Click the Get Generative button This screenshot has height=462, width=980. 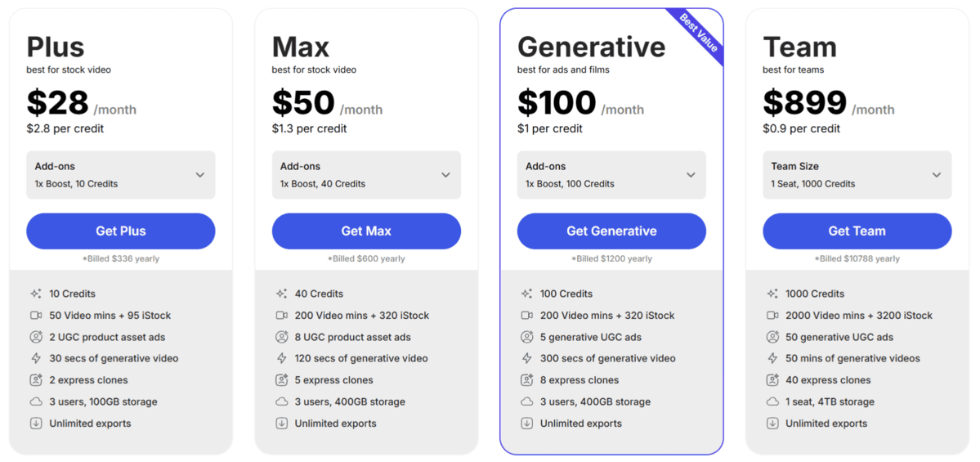[611, 231]
